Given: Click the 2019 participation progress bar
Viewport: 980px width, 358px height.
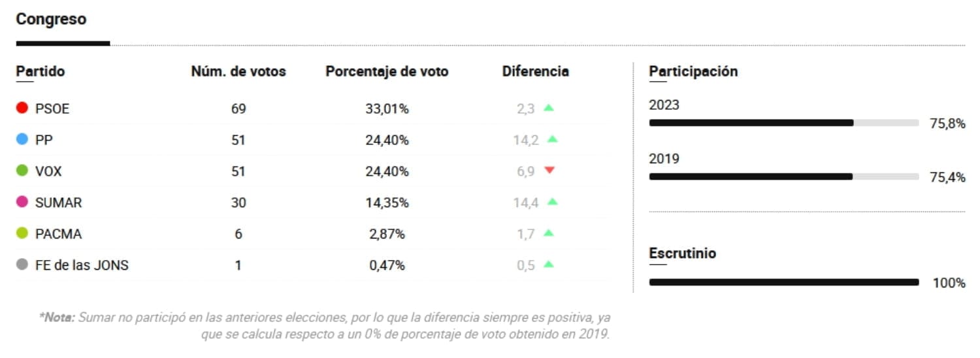Looking at the screenshot, I should 783,176.
